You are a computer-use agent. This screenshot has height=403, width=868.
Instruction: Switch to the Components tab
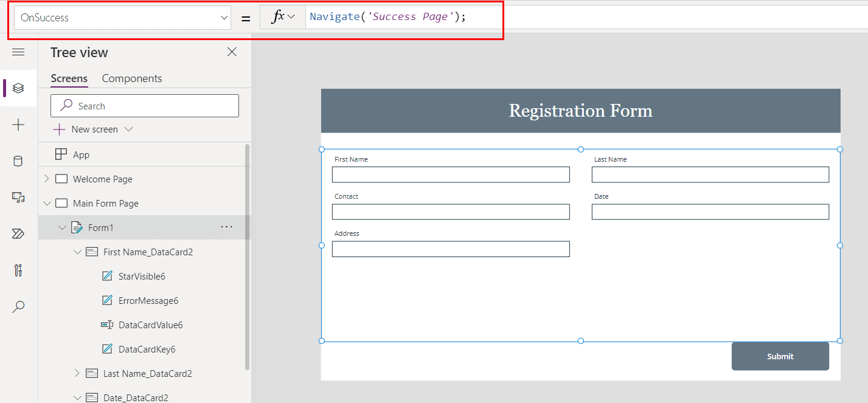[x=131, y=78]
